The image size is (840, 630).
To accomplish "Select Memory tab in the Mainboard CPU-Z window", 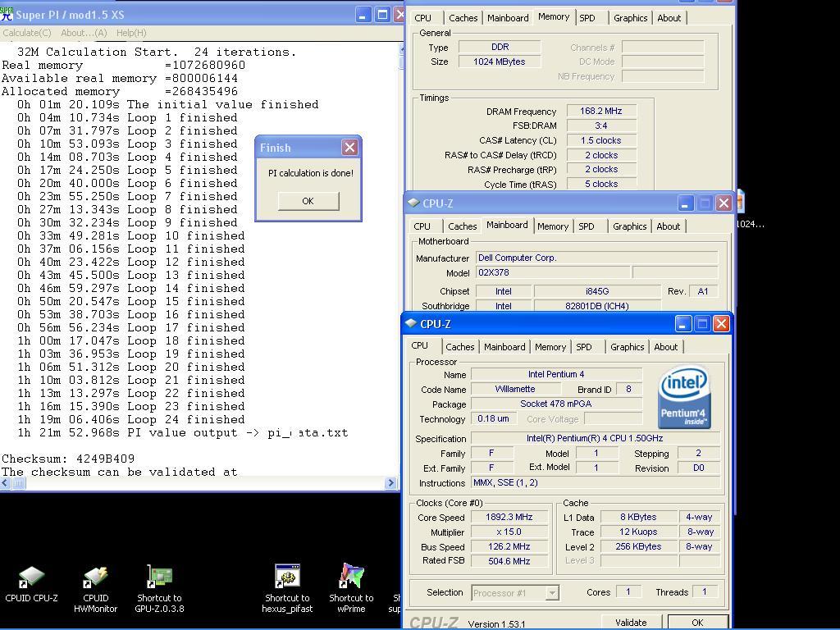I will tap(553, 226).
